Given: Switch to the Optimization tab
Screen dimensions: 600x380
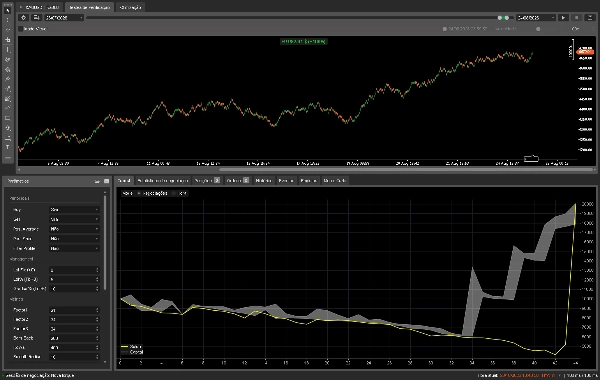Looking at the screenshot, I should click(130, 7).
